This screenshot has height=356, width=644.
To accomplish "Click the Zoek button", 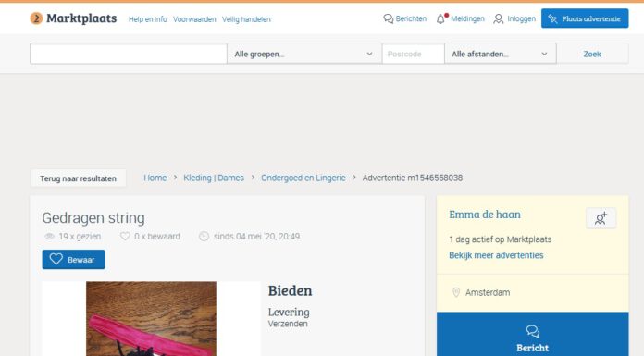I will point(592,54).
